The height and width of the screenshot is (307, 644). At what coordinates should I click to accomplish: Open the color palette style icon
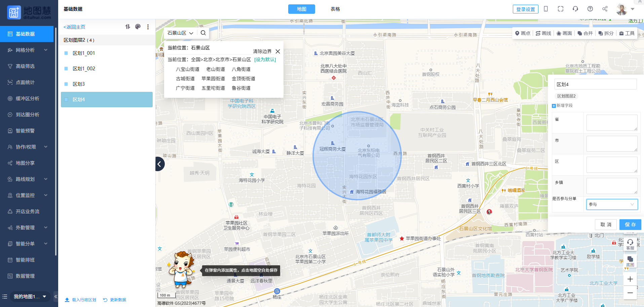[138, 27]
